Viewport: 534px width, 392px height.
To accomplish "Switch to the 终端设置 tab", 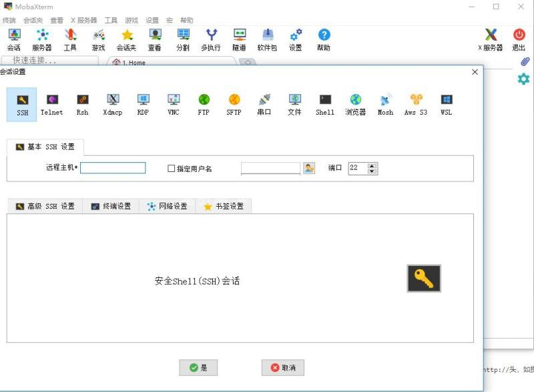I will (111, 206).
